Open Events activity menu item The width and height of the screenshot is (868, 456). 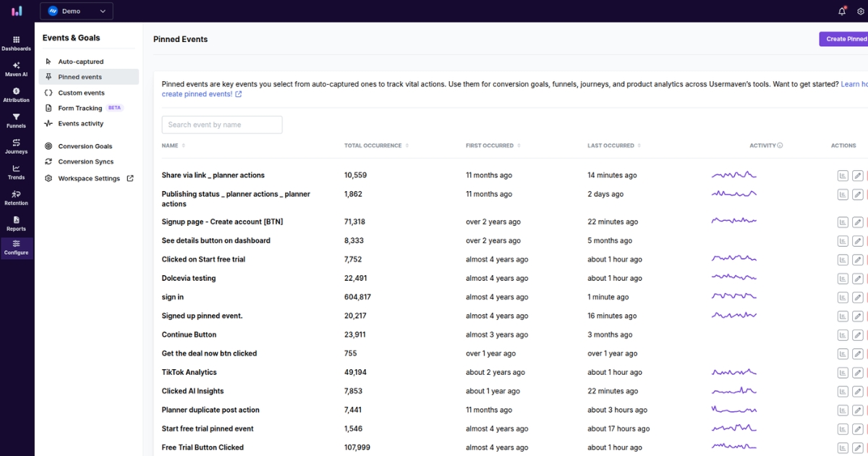[88, 124]
